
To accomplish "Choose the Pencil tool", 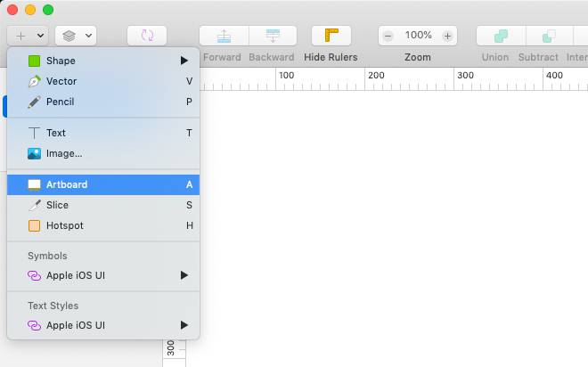I will point(60,102).
